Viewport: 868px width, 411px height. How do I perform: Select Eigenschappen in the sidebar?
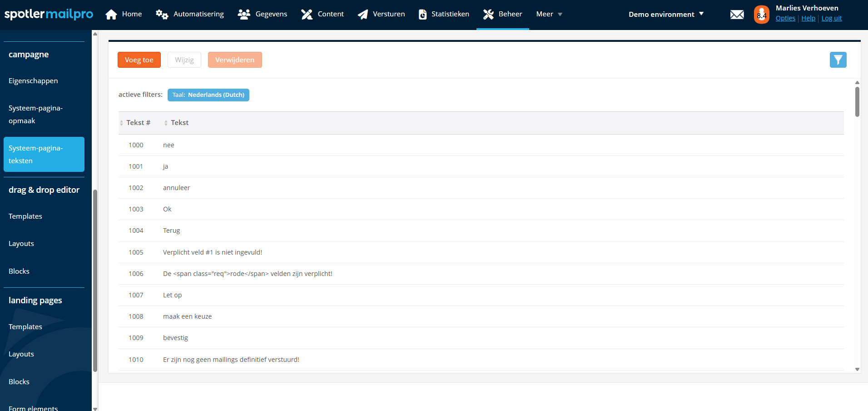point(33,81)
